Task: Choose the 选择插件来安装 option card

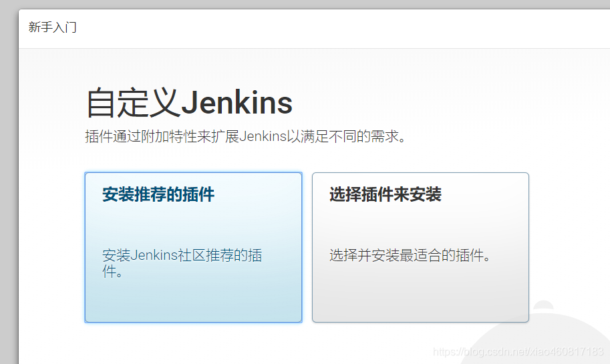Action: [420, 247]
